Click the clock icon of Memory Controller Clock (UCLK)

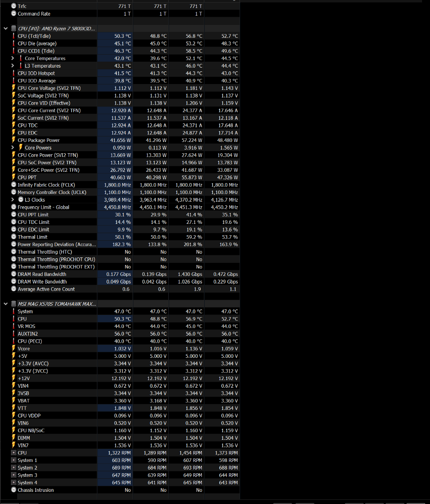(x=14, y=192)
